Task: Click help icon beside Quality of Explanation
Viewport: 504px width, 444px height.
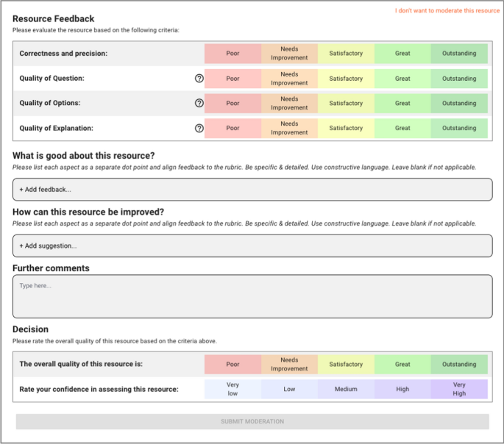Action: pos(199,128)
